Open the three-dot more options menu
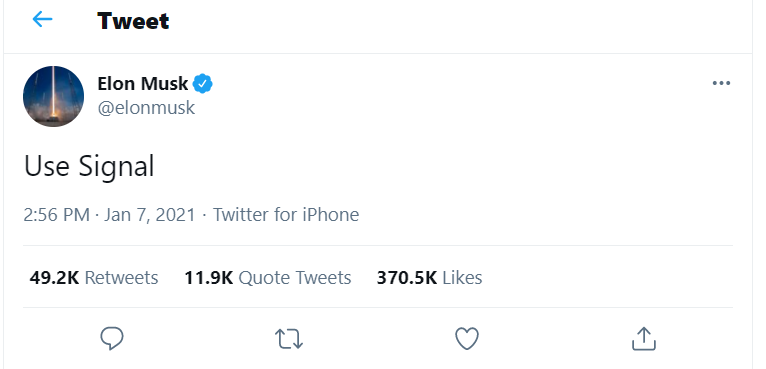This screenshot has width=766, height=369. pyautogui.click(x=721, y=84)
